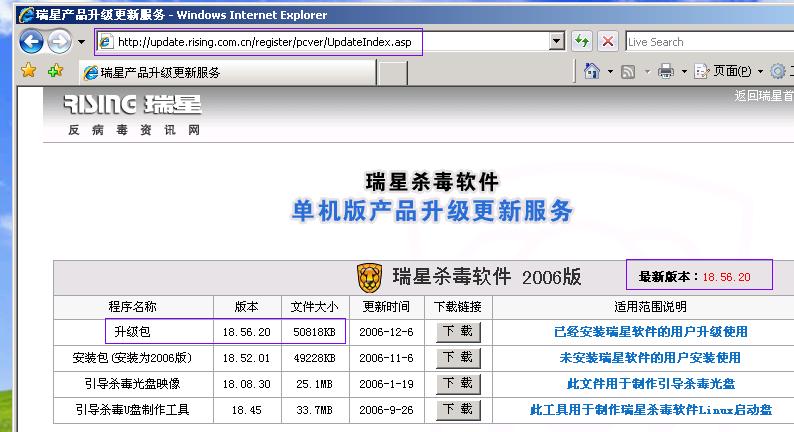The image size is (794, 432).
Task: Click Add to Favorites star-plus icon
Action: [x=55, y=70]
